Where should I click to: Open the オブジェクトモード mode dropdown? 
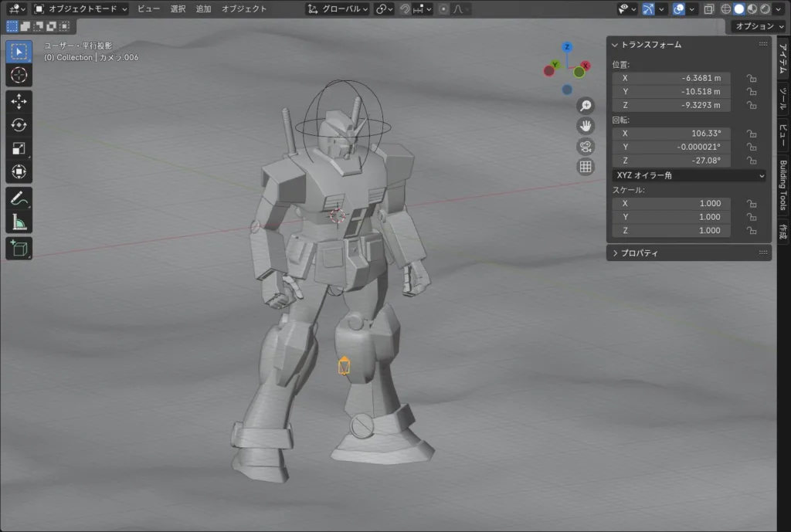(x=80, y=9)
